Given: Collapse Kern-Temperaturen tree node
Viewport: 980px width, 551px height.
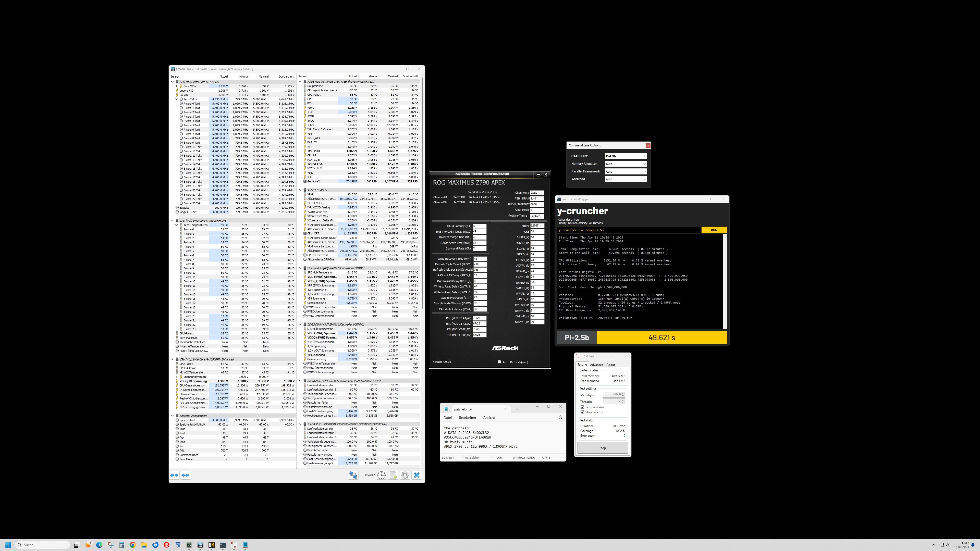Looking at the screenshot, I should (177, 225).
